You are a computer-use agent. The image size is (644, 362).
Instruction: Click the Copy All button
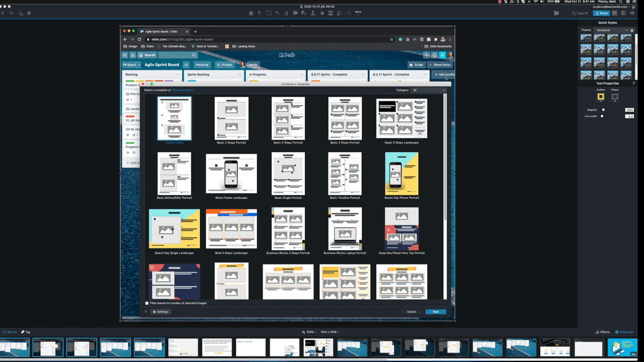pyautogui.click(x=580, y=13)
